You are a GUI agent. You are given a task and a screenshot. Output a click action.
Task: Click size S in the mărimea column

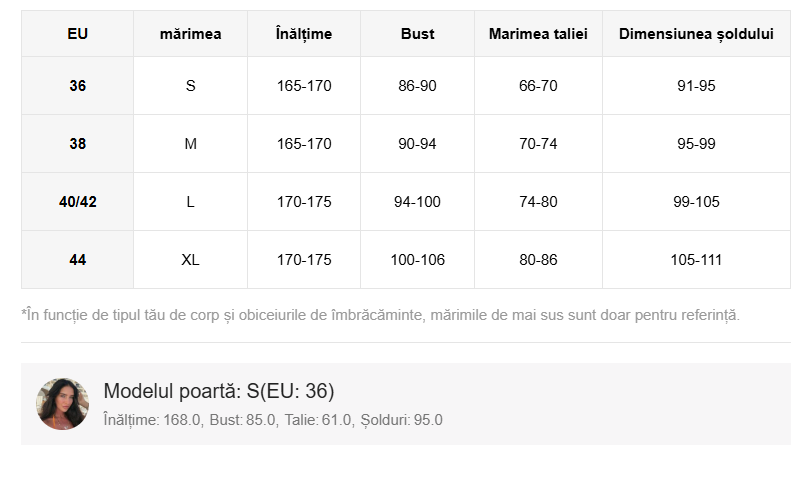(x=190, y=86)
